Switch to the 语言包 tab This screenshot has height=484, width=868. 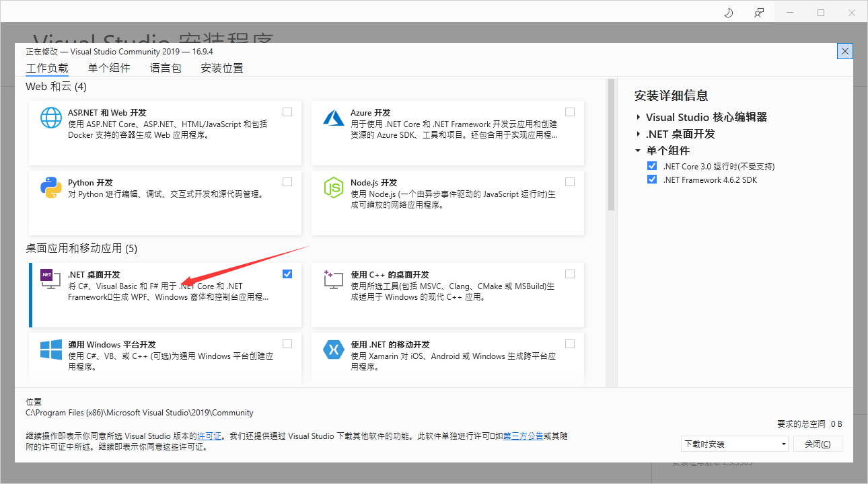[x=166, y=68]
